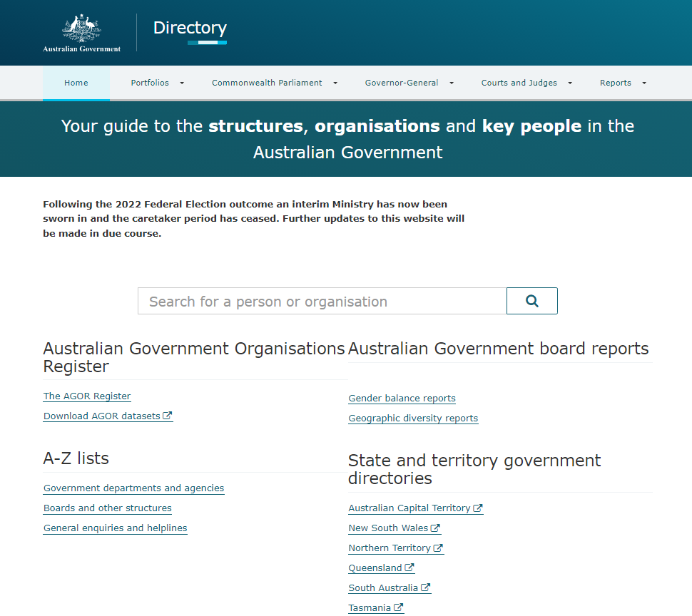The image size is (692, 616).
Task: Click the Australian Government crest logo
Action: click(x=82, y=33)
